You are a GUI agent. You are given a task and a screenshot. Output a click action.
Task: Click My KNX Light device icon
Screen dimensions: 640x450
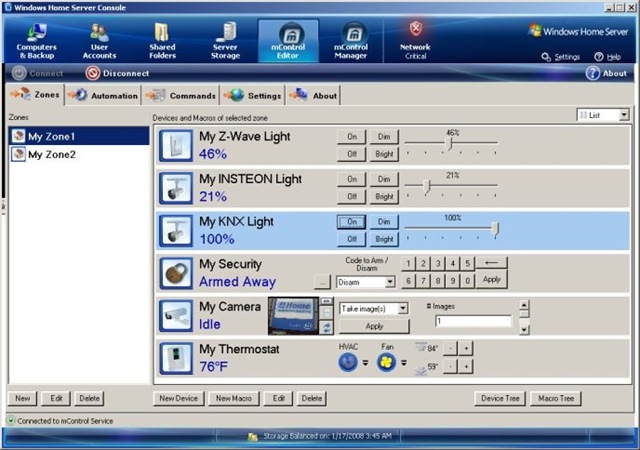click(x=176, y=231)
